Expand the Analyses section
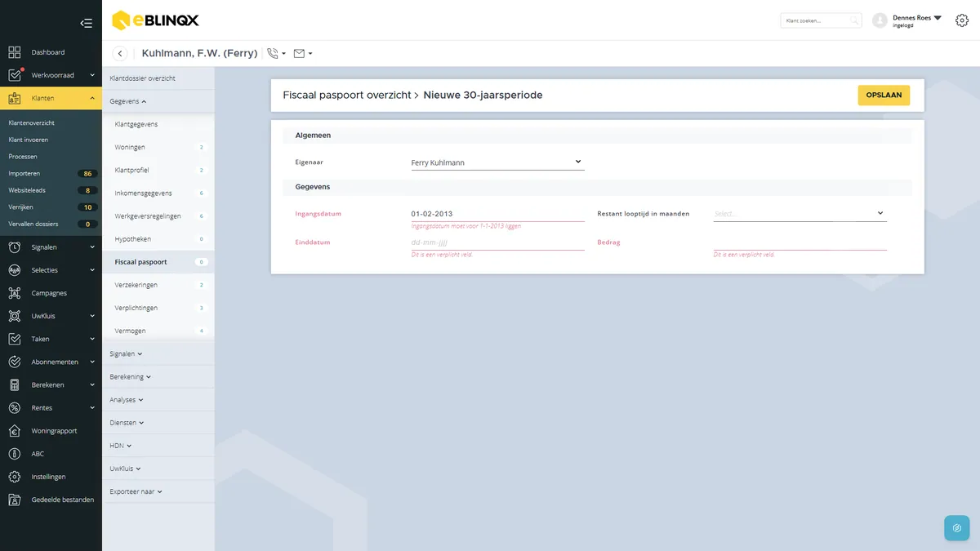 (127, 400)
